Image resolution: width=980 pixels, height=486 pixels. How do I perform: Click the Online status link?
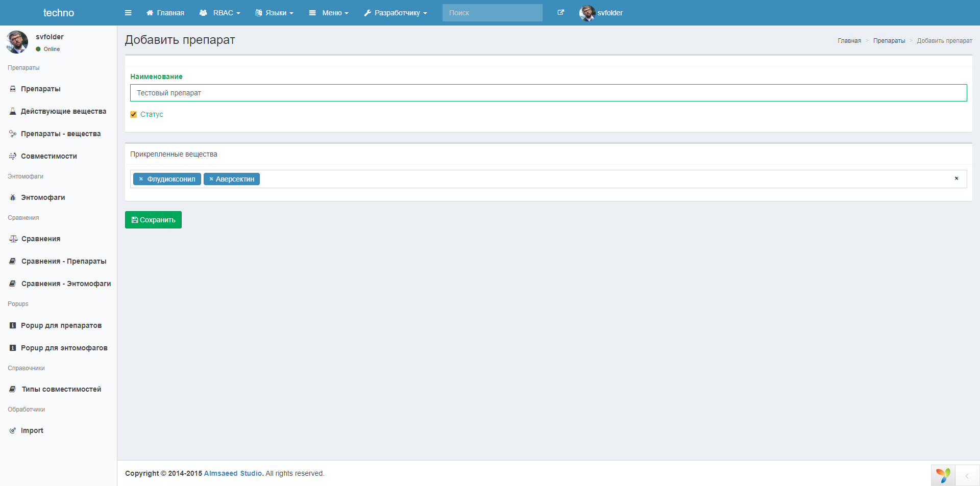pos(48,49)
